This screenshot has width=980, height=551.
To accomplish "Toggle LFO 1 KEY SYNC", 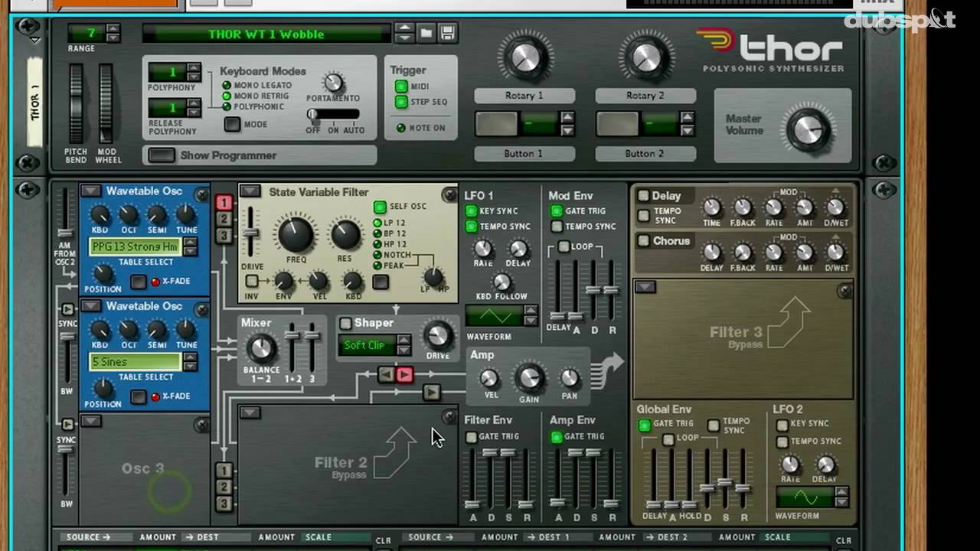I will (472, 211).
